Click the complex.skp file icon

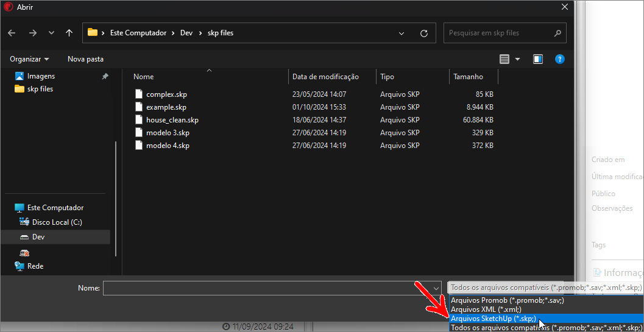coord(140,94)
